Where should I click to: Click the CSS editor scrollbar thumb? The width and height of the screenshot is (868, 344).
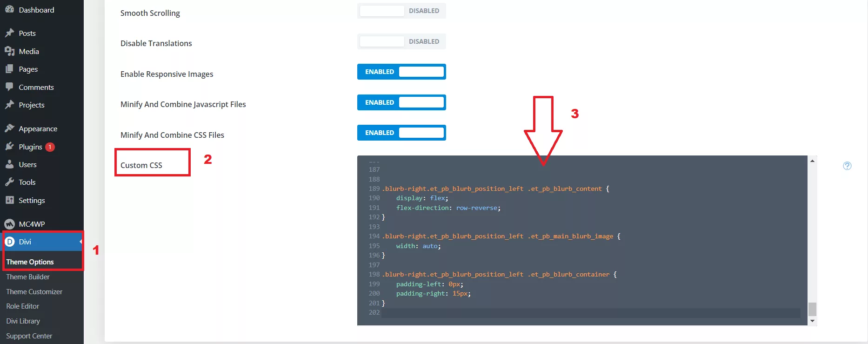click(x=812, y=309)
